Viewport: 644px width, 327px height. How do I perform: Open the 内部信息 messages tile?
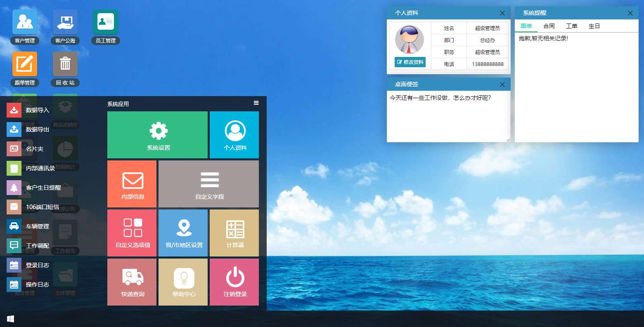tap(132, 184)
